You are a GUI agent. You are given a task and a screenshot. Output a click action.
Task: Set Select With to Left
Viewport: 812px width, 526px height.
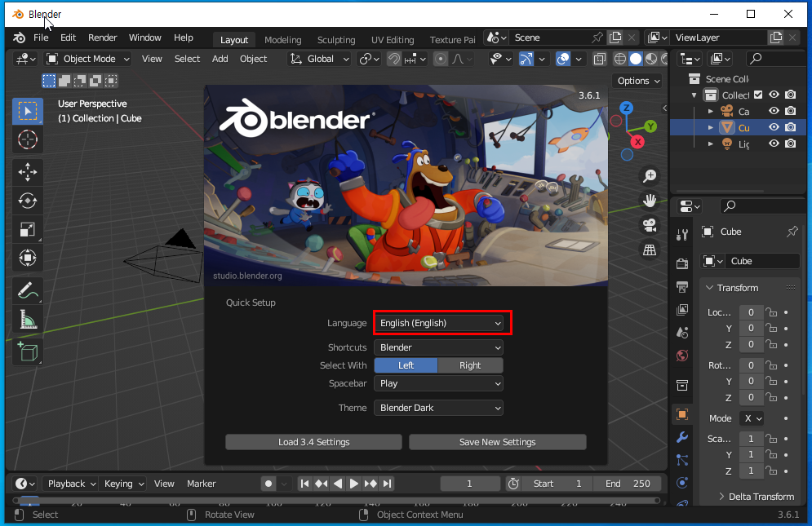[x=406, y=365]
